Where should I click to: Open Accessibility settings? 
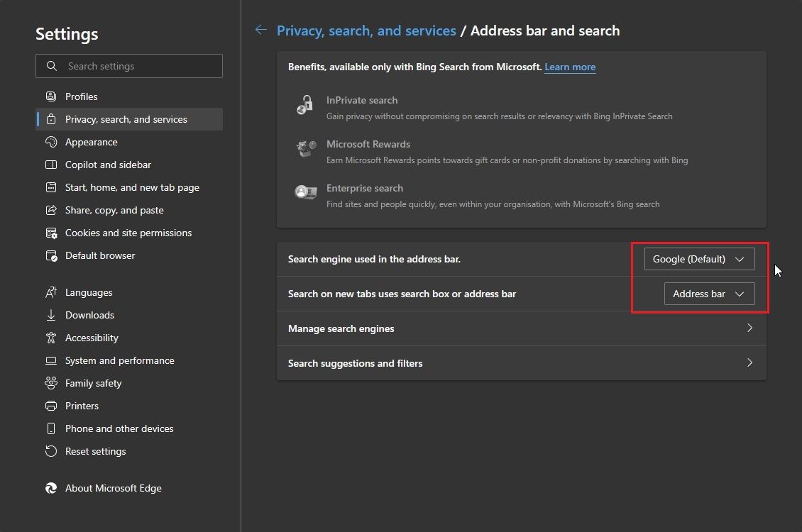pos(129,338)
